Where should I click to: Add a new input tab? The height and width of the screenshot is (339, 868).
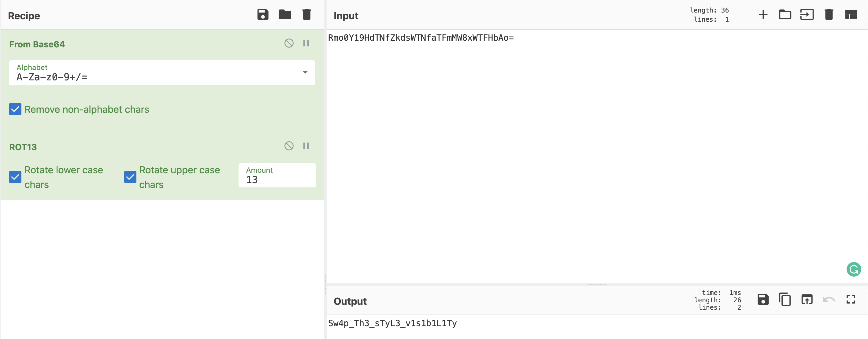(763, 14)
